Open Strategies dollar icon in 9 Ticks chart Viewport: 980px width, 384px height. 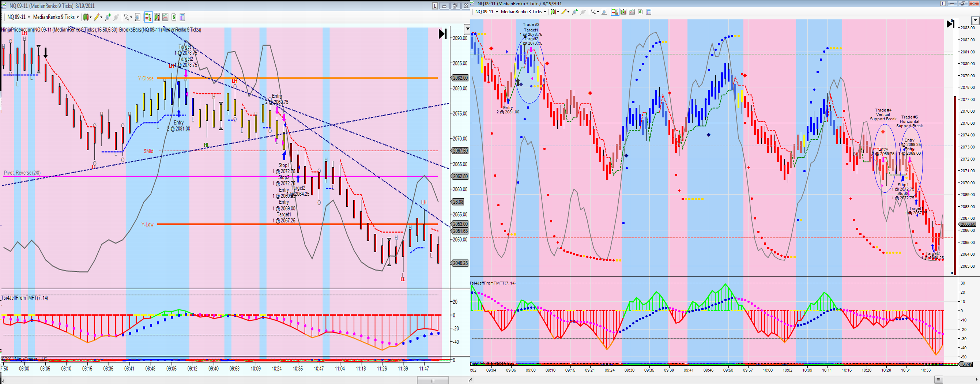coord(174,17)
